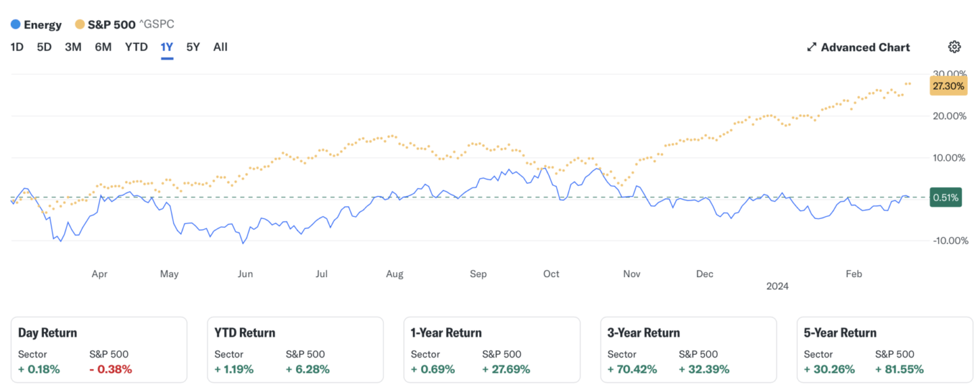Click the 27.30% S&P value badge
Screen dimensions: 980x392
pyautogui.click(x=947, y=86)
